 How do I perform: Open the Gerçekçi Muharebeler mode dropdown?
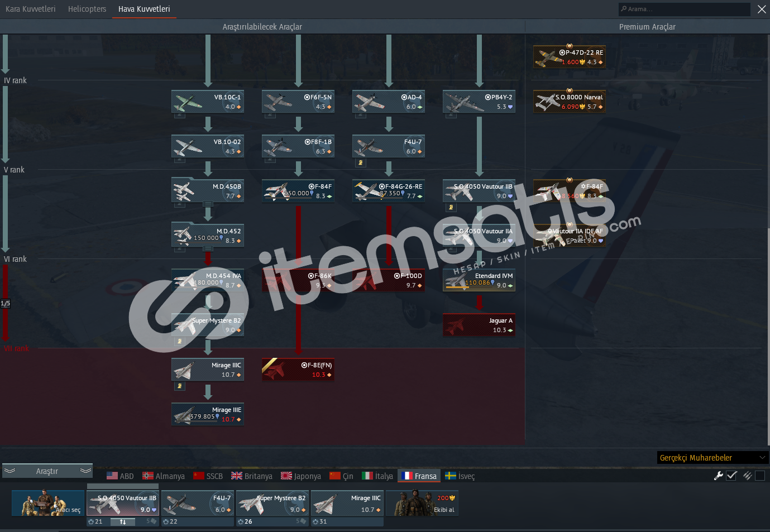713,458
